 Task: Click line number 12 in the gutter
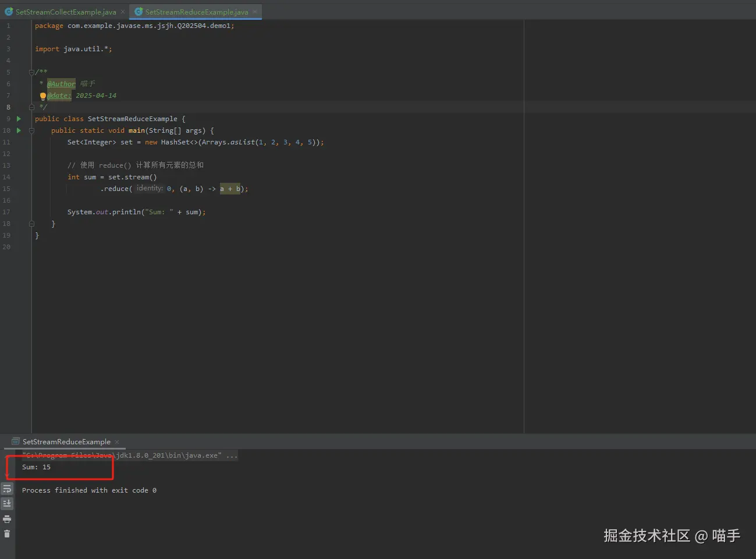click(x=6, y=154)
